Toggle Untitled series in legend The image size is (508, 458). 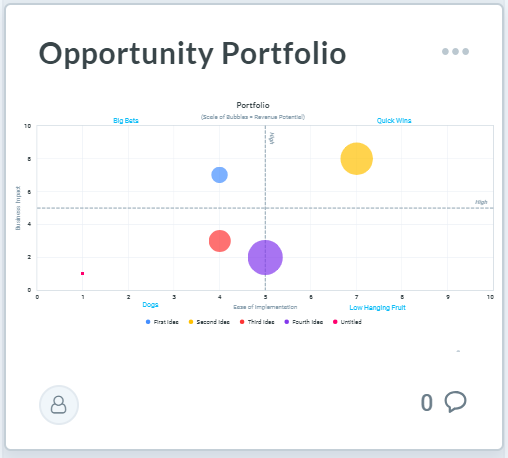[347, 322]
